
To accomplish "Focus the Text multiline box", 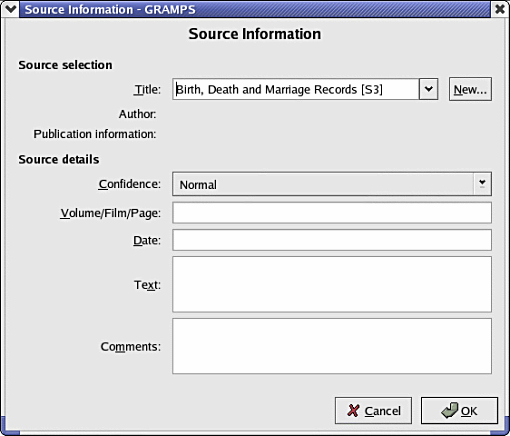I will click(x=332, y=284).
